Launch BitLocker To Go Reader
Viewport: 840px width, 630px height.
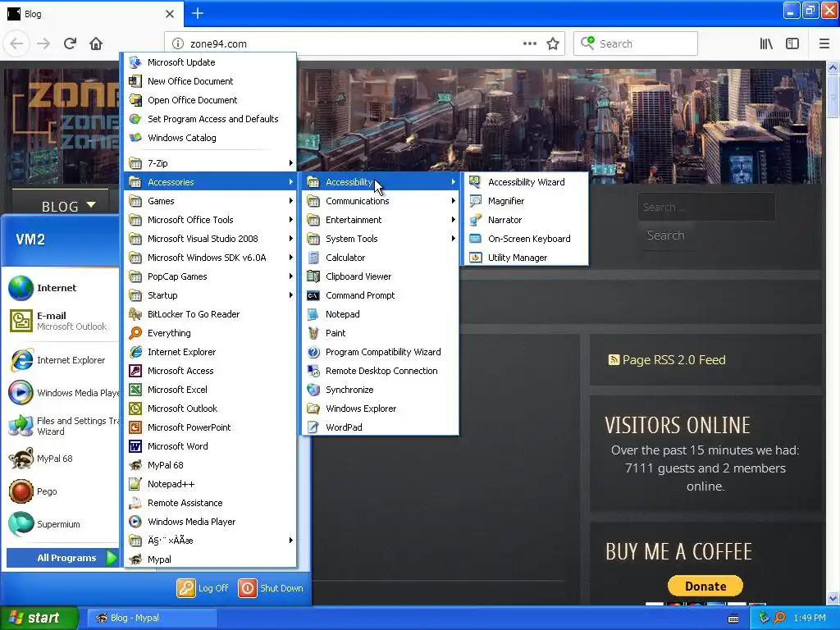click(x=210, y=314)
